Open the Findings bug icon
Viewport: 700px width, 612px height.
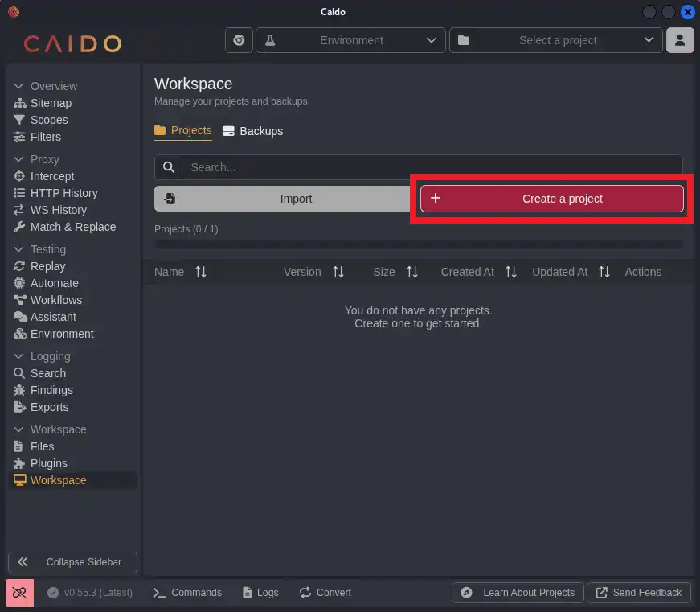(20, 390)
